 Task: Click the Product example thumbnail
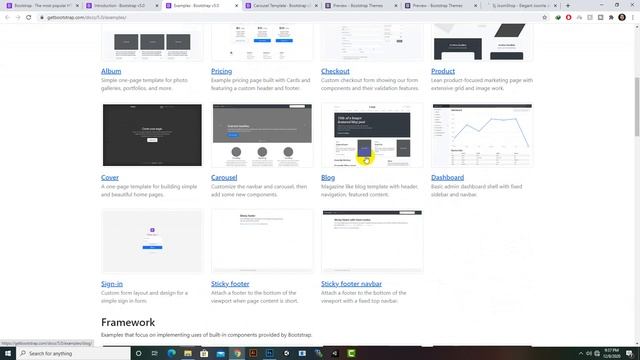point(482,42)
